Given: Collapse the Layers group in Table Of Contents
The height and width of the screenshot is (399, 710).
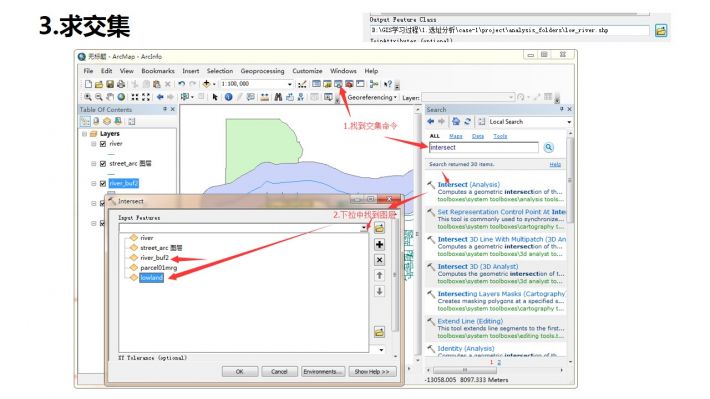Looking at the screenshot, I should pos(84,134).
